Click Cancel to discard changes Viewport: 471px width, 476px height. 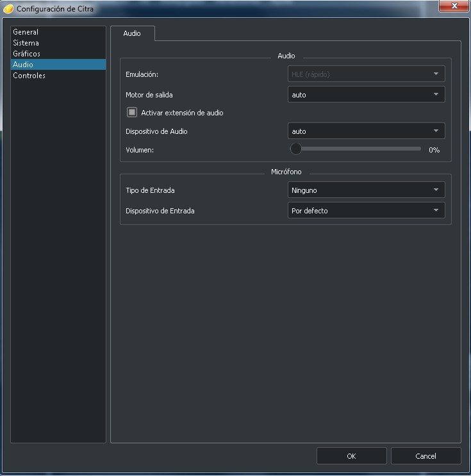coord(426,456)
